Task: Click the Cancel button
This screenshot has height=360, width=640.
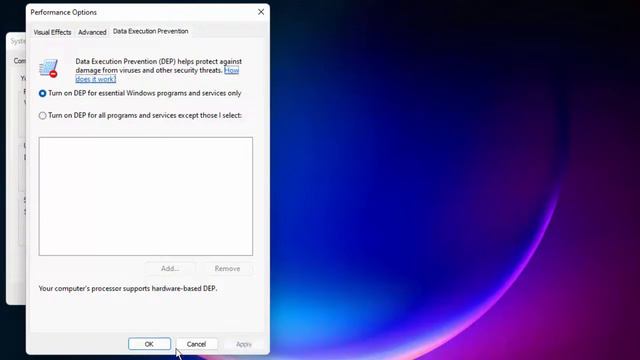Action: pos(196,344)
